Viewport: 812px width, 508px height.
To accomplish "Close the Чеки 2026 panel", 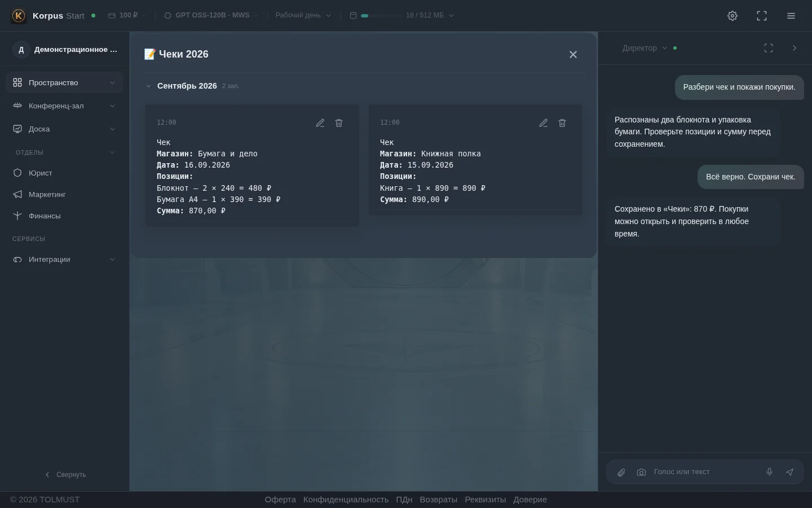I will (573, 55).
